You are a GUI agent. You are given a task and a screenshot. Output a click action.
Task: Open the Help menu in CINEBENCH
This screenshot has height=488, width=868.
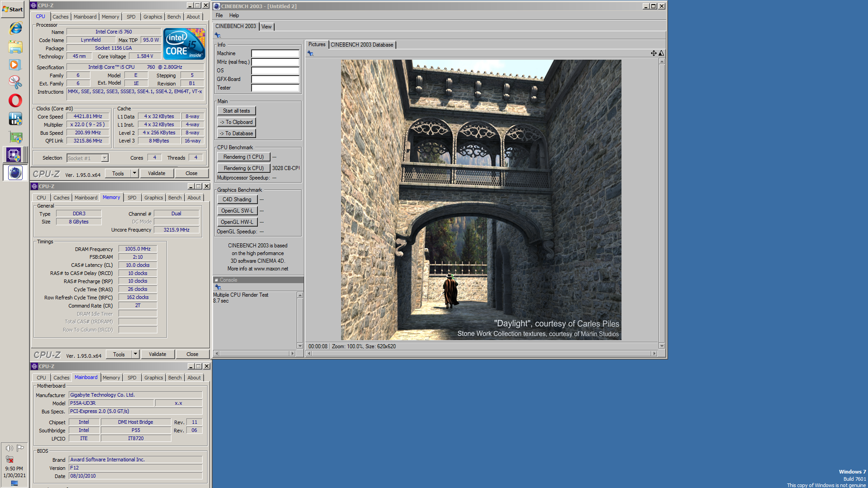[234, 15]
